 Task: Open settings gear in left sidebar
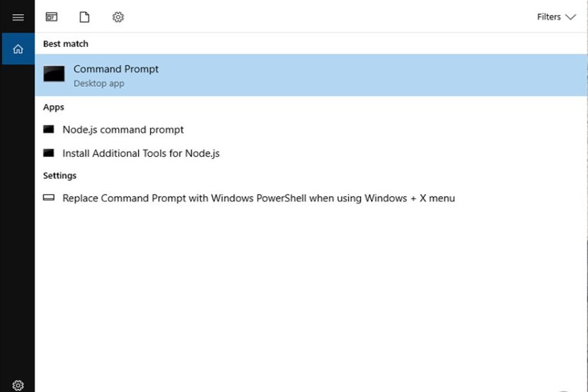18,385
